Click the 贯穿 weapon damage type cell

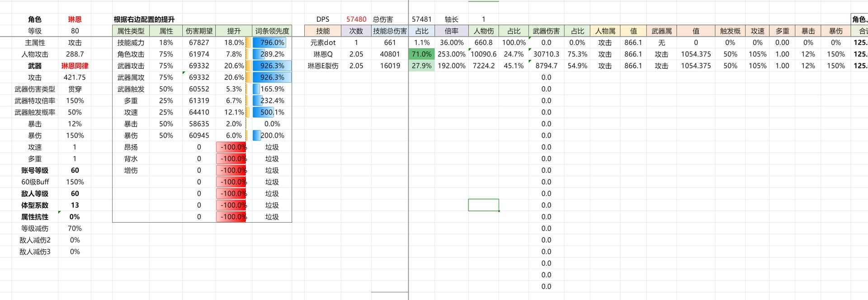click(75, 90)
